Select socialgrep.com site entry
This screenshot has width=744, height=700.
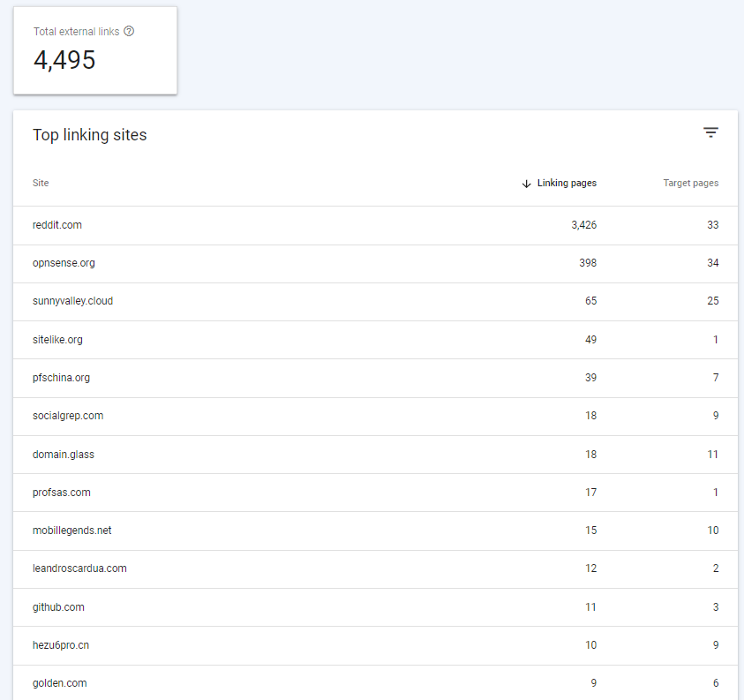[x=68, y=416]
